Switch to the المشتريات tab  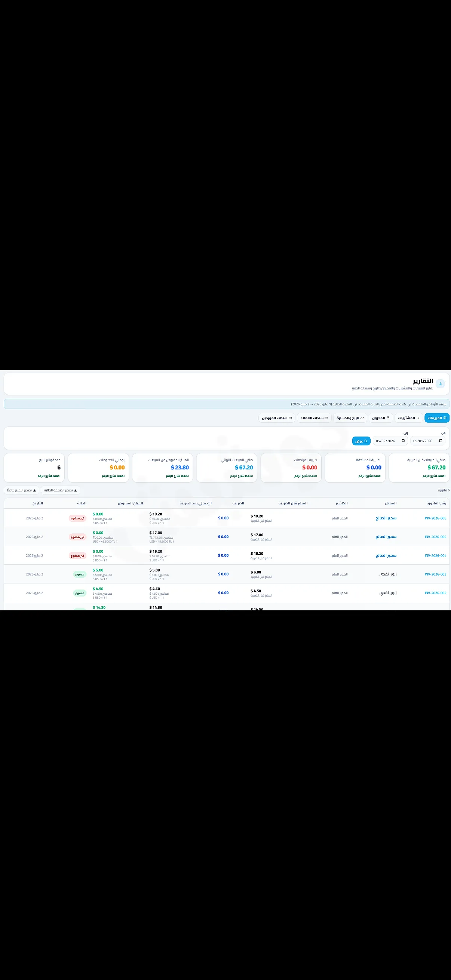click(408, 418)
